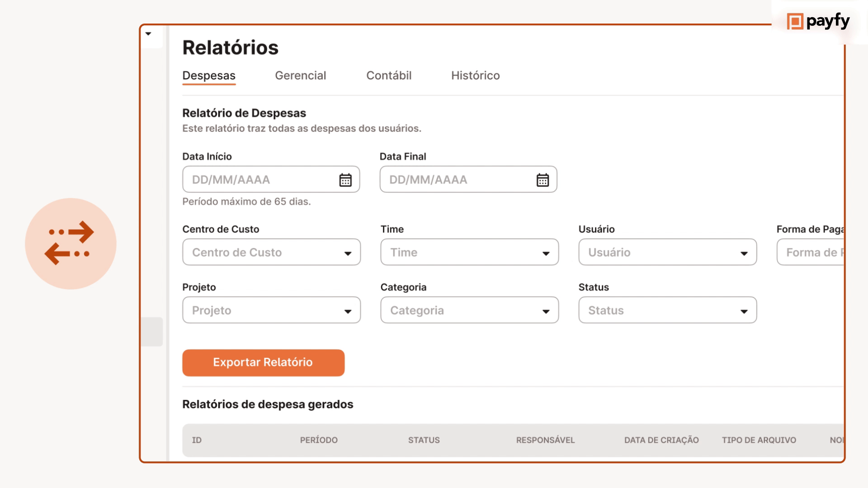The image size is (868, 488).
Task: Open the Status dropdown
Action: click(x=667, y=310)
